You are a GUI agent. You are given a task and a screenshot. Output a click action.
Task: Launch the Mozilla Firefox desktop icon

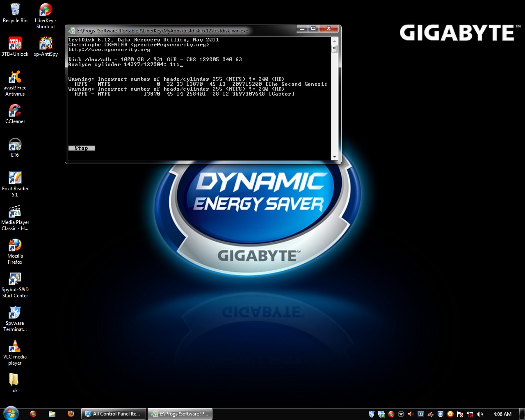pyautogui.click(x=15, y=251)
